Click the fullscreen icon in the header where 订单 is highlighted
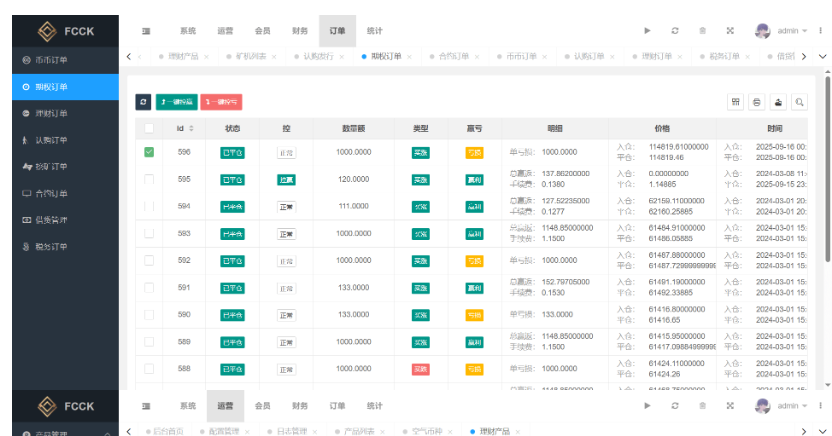The width and height of the screenshot is (832, 436). coord(730,31)
